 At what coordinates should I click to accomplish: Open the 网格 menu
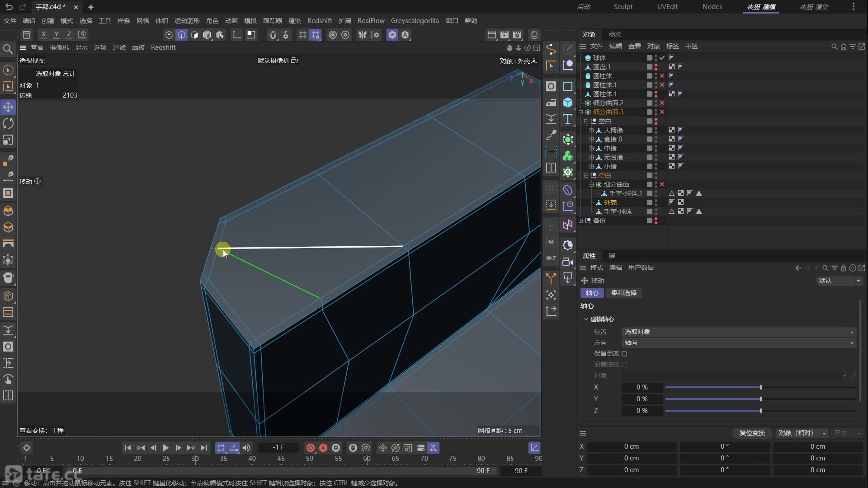point(142,21)
